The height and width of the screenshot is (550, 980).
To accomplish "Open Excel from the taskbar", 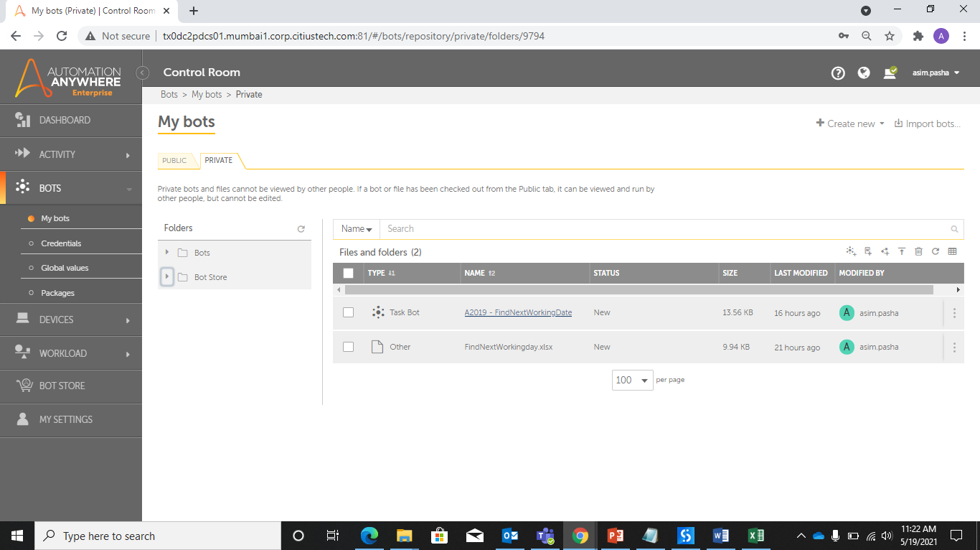I will coord(756,536).
